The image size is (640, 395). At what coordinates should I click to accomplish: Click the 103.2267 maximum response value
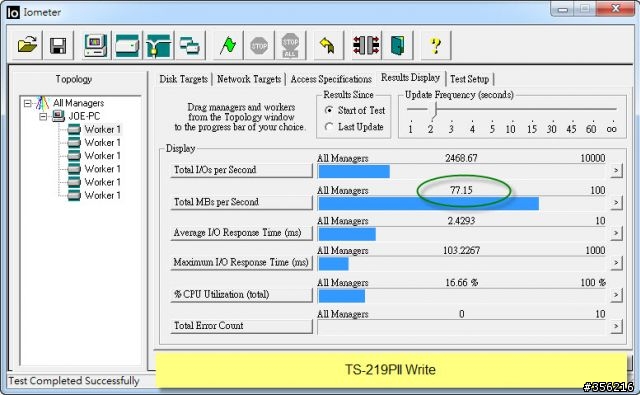tap(461, 250)
